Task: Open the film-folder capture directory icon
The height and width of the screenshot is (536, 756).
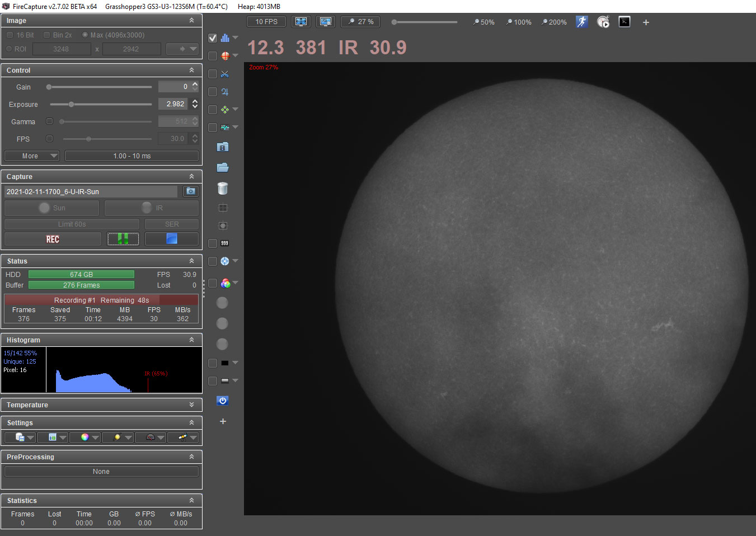Action: (x=223, y=147)
